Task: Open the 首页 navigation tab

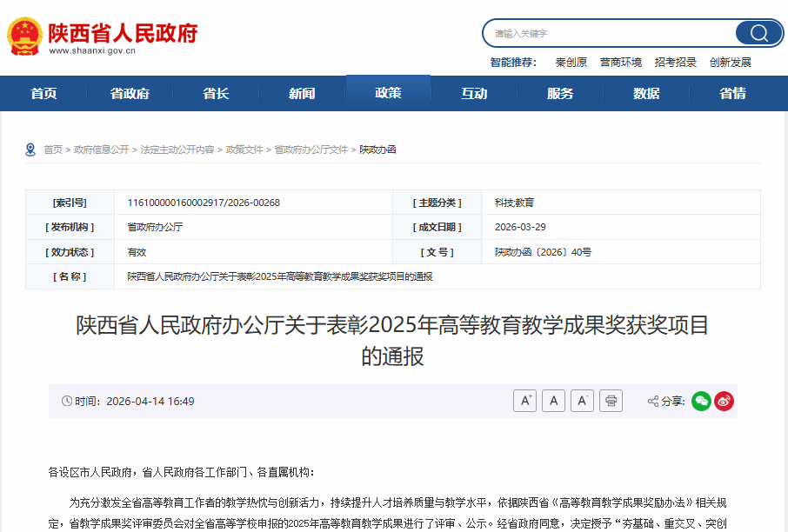Action: pyautogui.click(x=43, y=94)
